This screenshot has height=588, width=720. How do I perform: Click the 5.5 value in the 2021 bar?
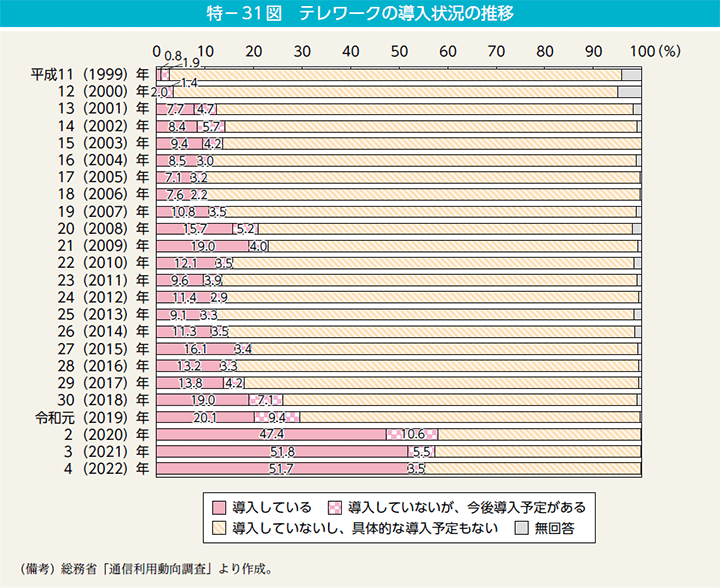pos(422,452)
